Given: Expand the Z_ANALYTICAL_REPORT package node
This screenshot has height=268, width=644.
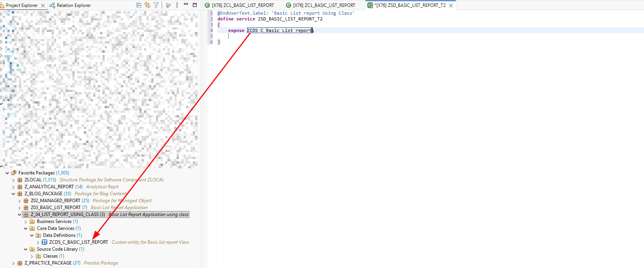Looking at the screenshot, I should [13, 187].
